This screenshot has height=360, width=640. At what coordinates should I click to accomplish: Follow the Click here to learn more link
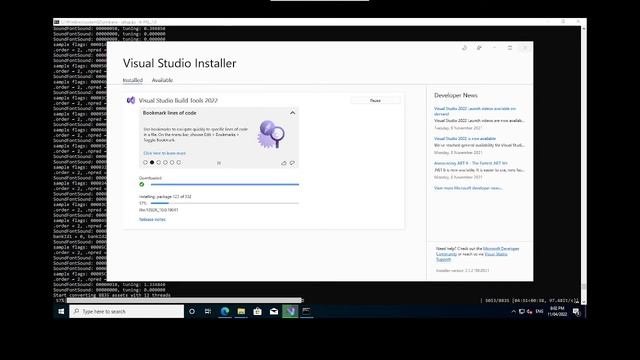[x=164, y=153]
